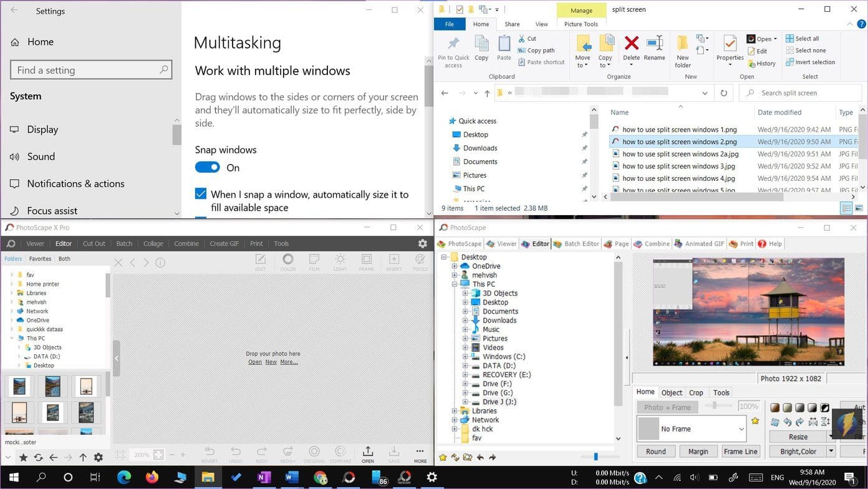Click the yellow star next to No Frame dropdown
Viewport: 868px width, 489px height.
(755, 421)
